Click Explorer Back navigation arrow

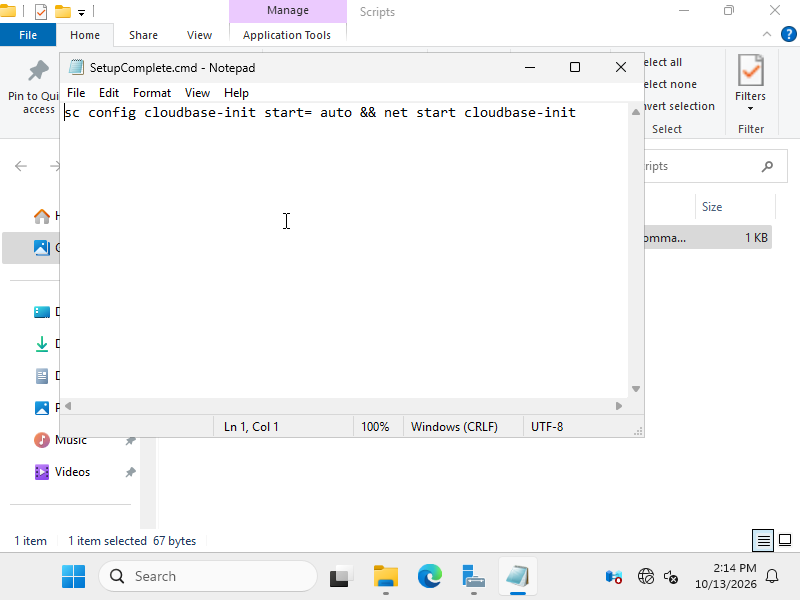pyautogui.click(x=21, y=166)
